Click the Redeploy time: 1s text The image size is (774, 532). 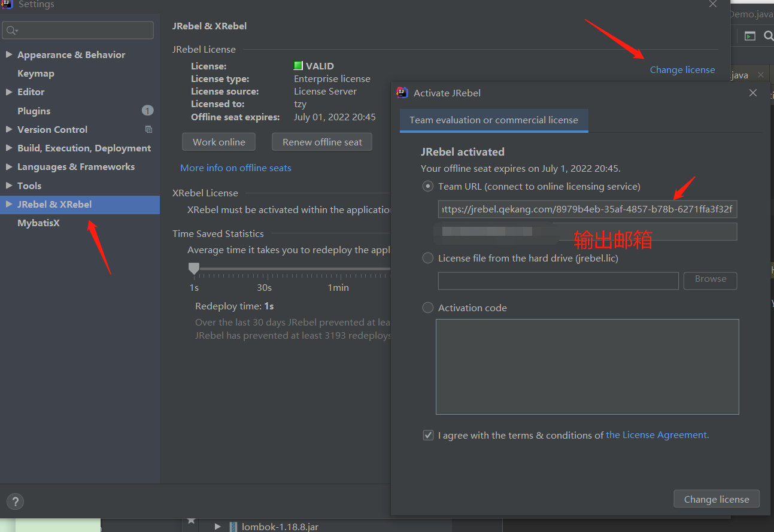tap(235, 306)
